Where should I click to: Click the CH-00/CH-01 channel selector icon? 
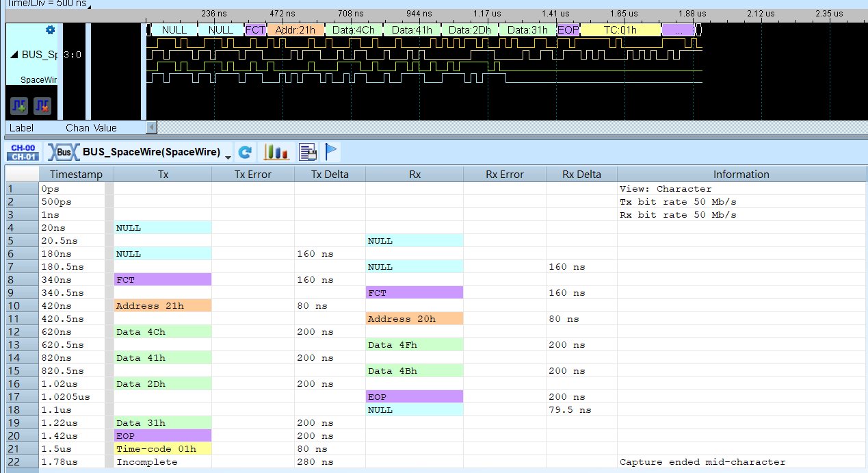click(x=23, y=152)
